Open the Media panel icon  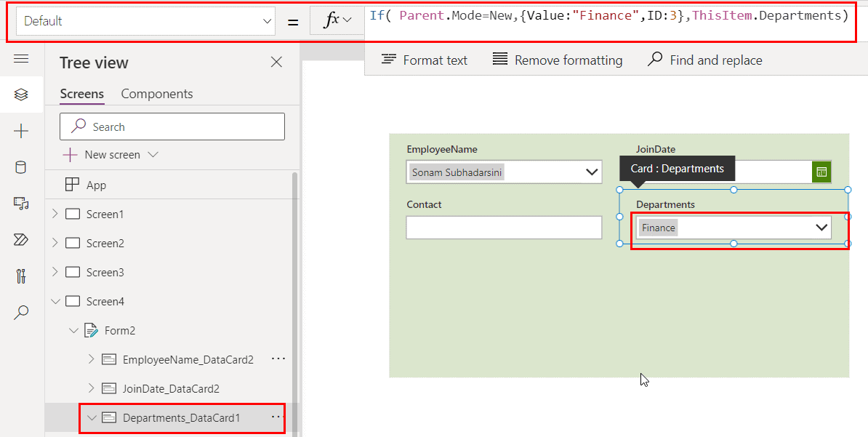click(21, 204)
